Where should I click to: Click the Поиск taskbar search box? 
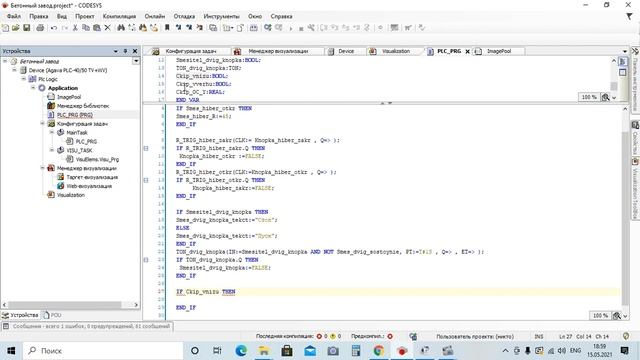(x=104, y=351)
